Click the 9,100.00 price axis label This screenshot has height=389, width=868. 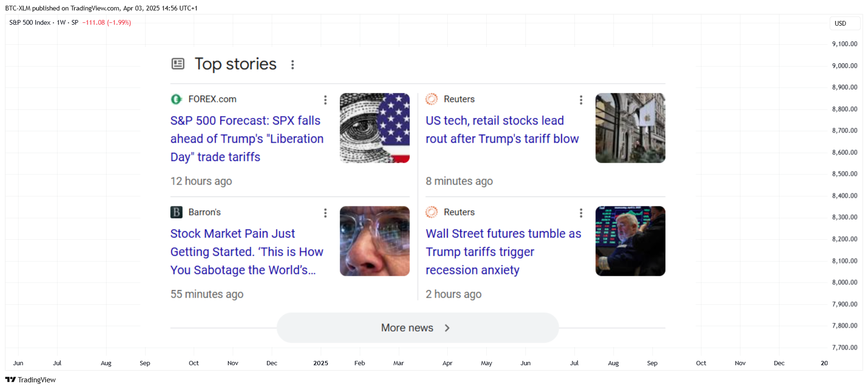coord(845,44)
